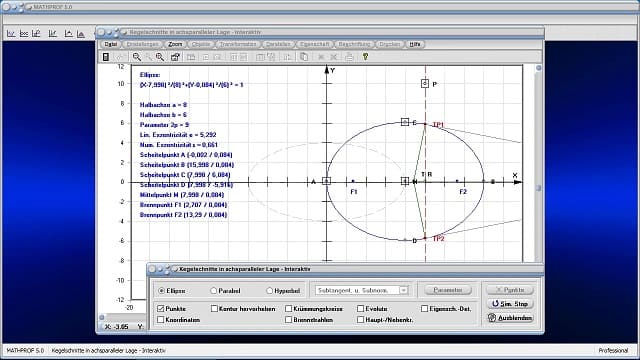Enable the Eigensch.-Dat. checkbox

pos(424,309)
